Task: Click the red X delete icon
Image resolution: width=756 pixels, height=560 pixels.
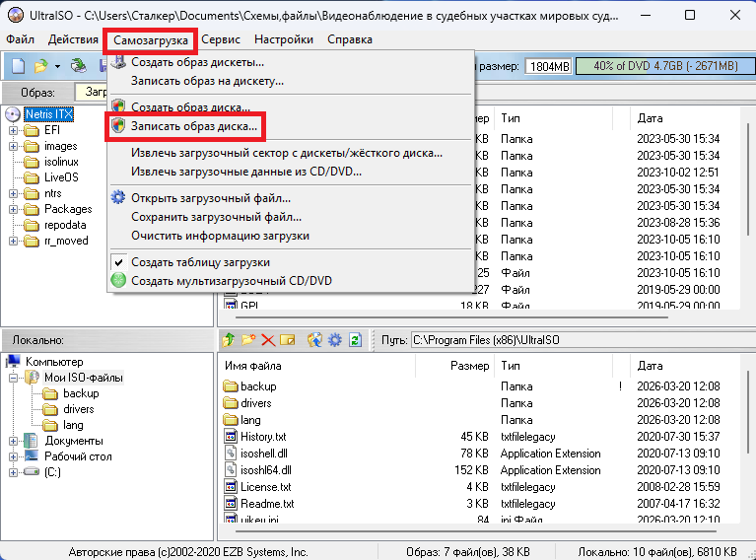Action: (x=268, y=340)
